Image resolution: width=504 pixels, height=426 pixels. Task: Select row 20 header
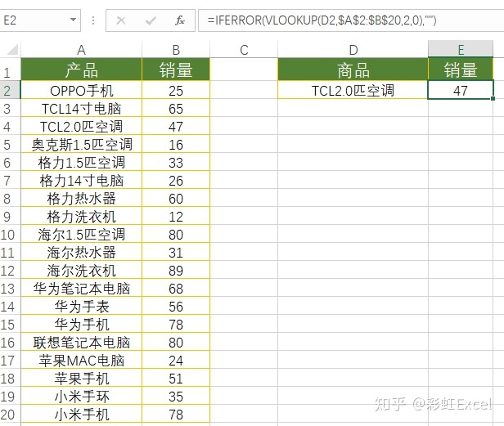point(11,414)
